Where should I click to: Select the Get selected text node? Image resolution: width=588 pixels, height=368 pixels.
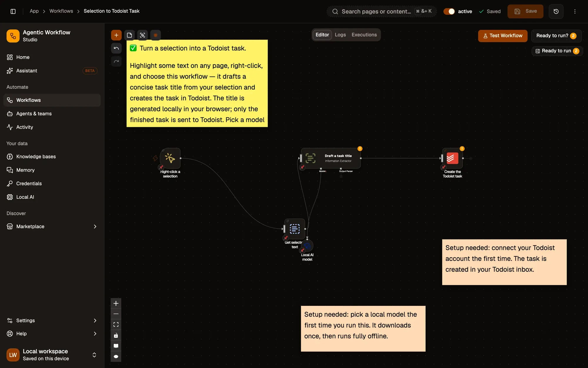click(x=295, y=229)
